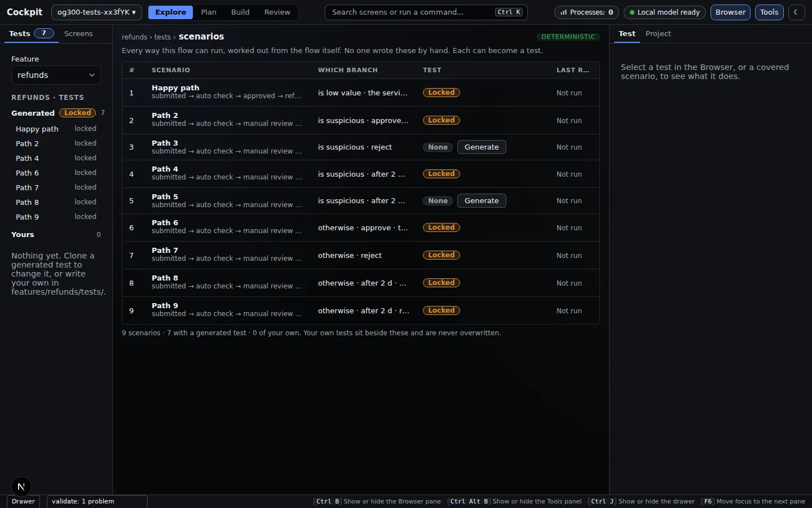
Task: Switch to Explore mode
Action: tap(170, 12)
